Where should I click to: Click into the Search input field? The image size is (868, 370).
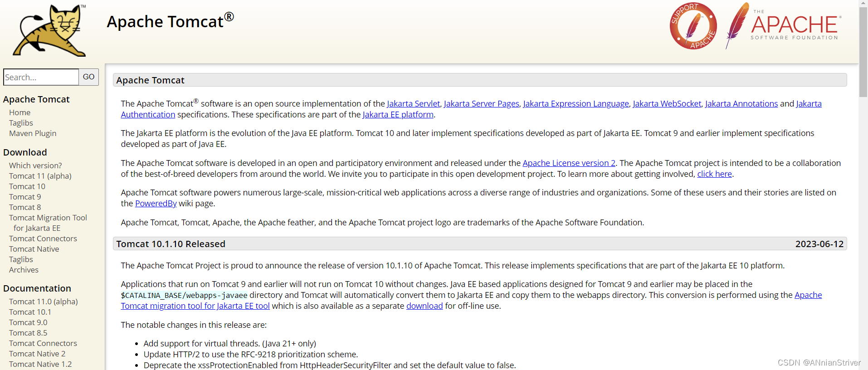coord(41,77)
